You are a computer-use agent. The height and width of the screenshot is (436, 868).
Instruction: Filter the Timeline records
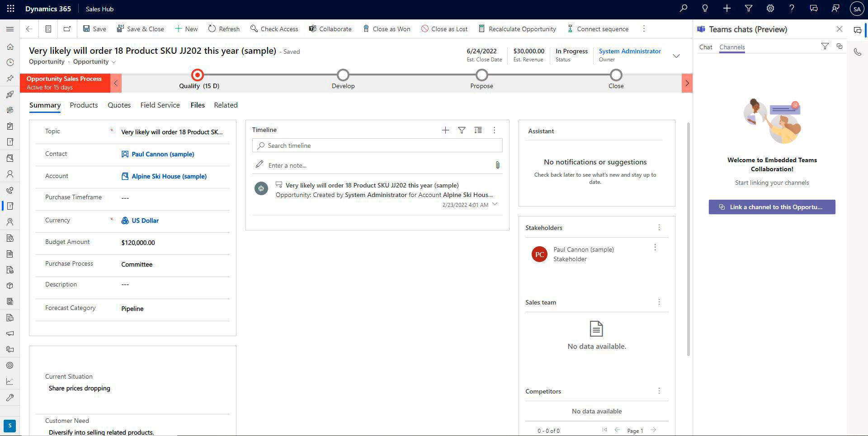462,130
